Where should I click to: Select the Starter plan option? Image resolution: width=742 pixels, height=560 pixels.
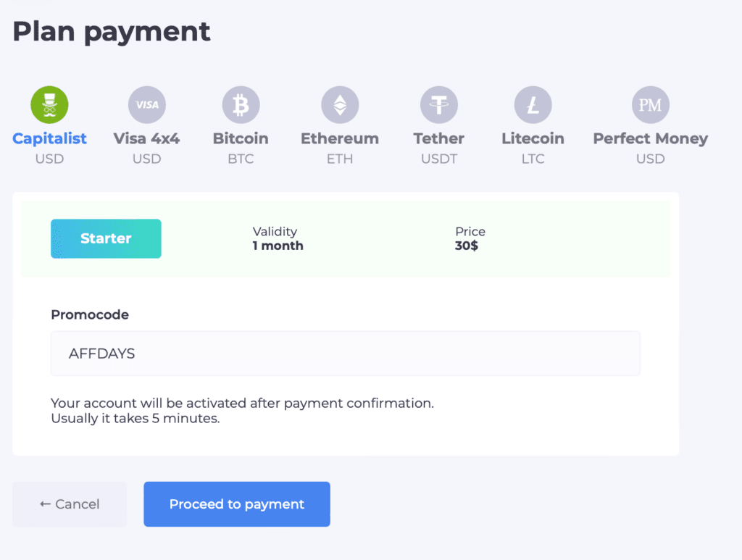pos(106,238)
